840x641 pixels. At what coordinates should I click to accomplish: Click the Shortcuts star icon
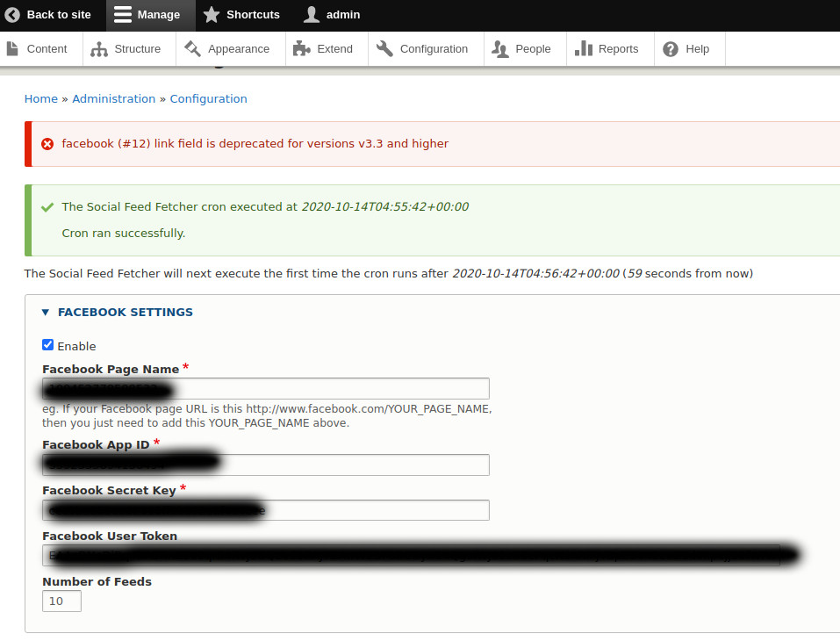pos(210,15)
